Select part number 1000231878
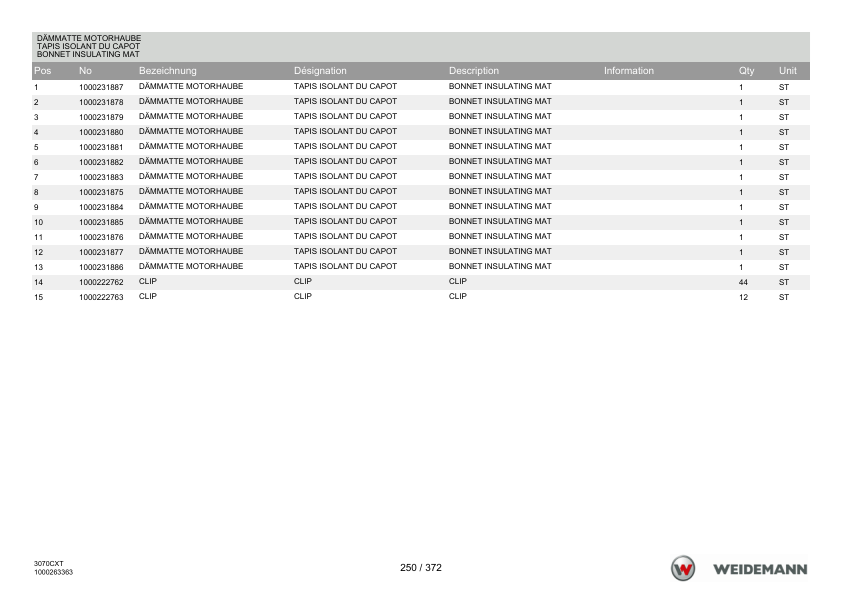 click(101, 102)
